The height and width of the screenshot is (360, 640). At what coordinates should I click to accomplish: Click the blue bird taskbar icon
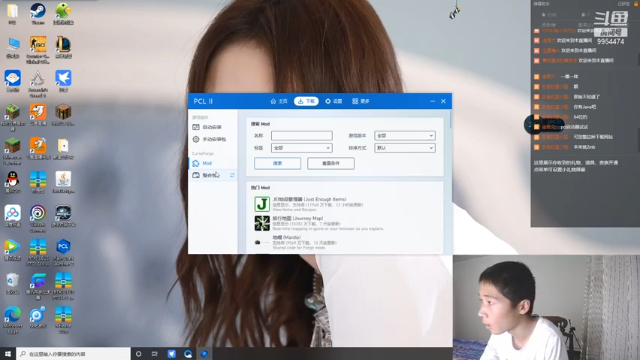pos(171,354)
